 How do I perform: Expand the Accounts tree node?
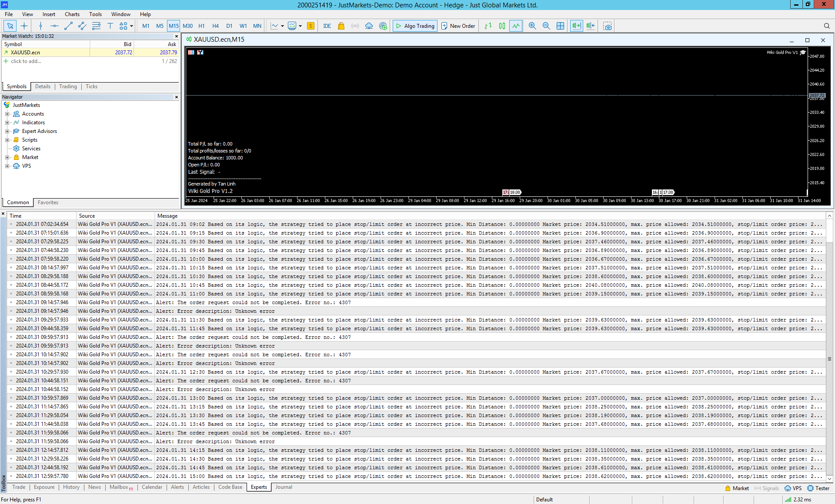(x=7, y=114)
